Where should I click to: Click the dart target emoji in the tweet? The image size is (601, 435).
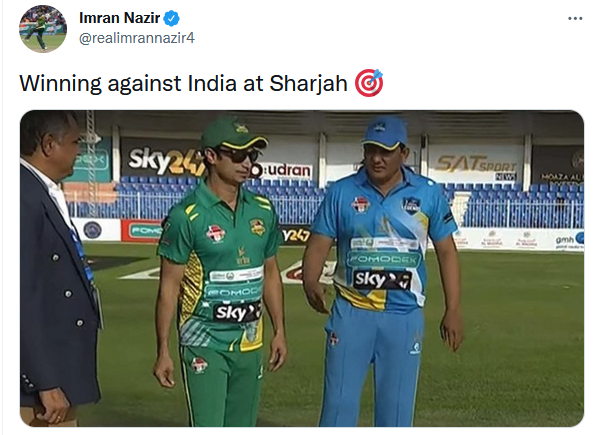click(x=369, y=83)
